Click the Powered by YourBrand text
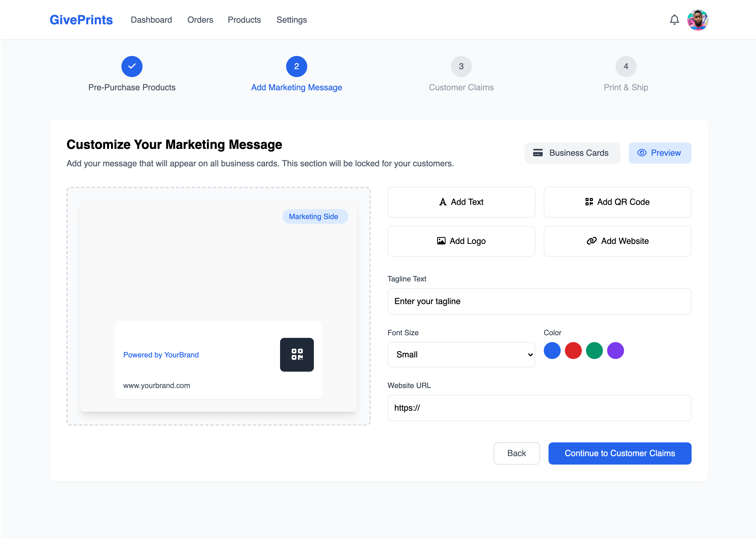This screenshot has height=539, width=756. (x=161, y=355)
